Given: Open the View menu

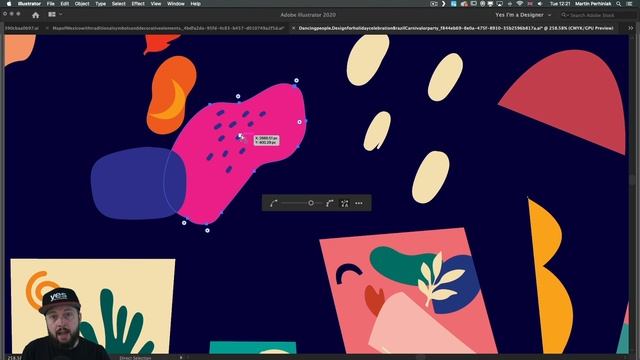Looking at the screenshot, I should coord(156,4).
